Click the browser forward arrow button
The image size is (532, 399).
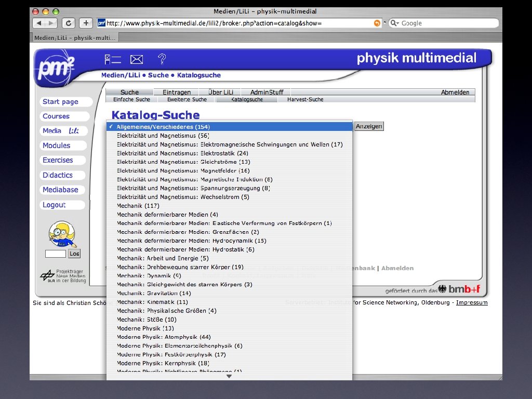coord(51,23)
